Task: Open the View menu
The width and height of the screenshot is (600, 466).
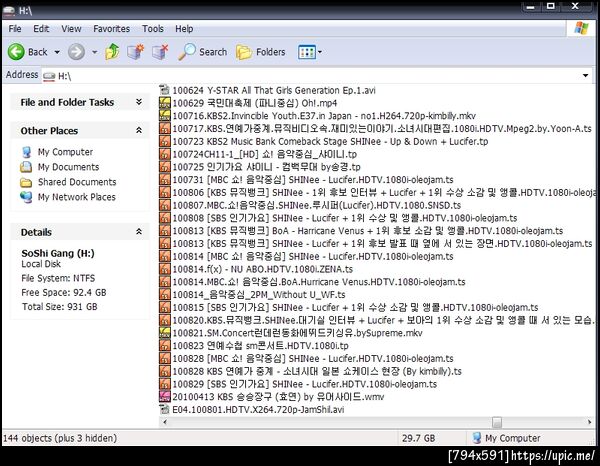Action: point(71,29)
